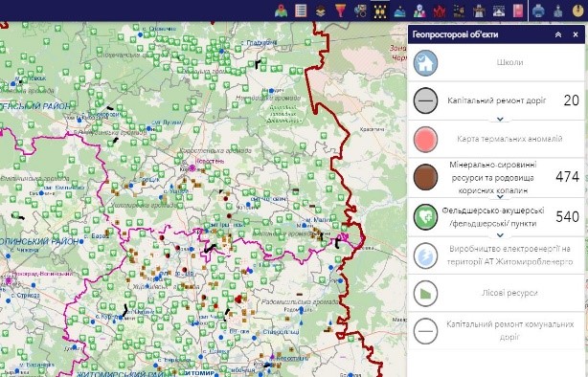Screen dimensions: 588x377
Task: Click brown Мінерально-сировинні ресурси circle swatch
Action: click(425, 176)
